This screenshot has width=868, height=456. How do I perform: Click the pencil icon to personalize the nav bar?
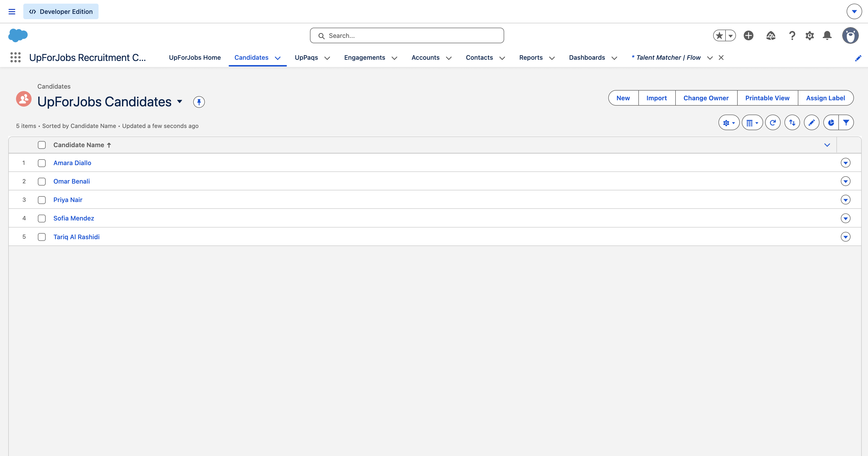pyautogui.click(x=858, y=58)
